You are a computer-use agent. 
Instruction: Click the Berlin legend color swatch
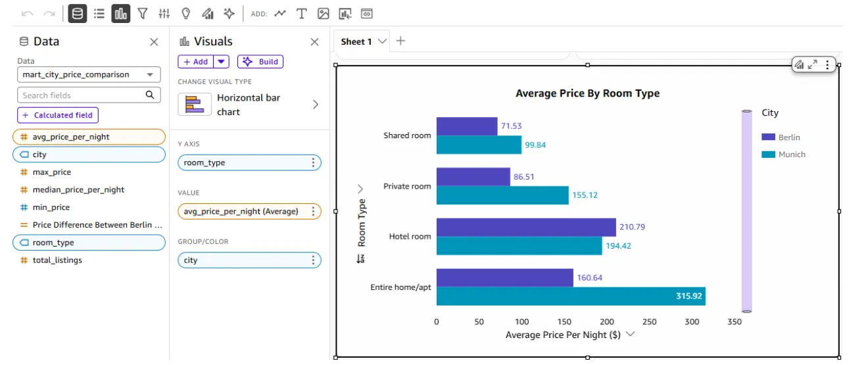pyautogui.click(x=768, y=137)
